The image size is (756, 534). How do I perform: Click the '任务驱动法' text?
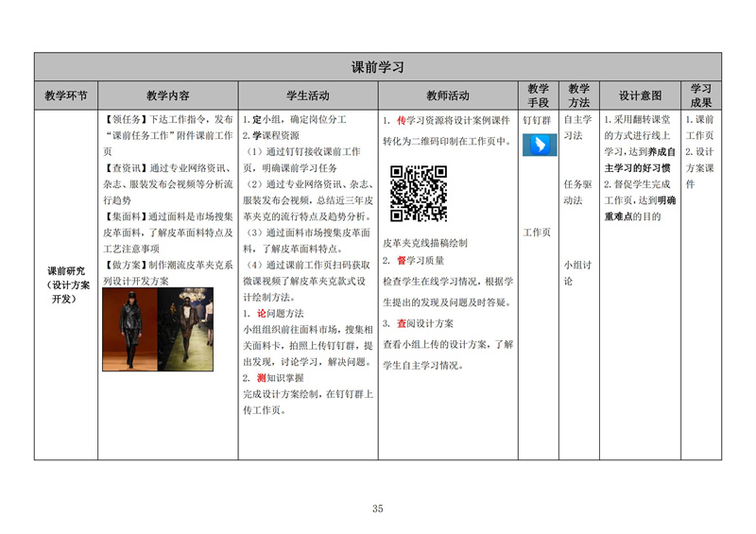tap(577, 192)
